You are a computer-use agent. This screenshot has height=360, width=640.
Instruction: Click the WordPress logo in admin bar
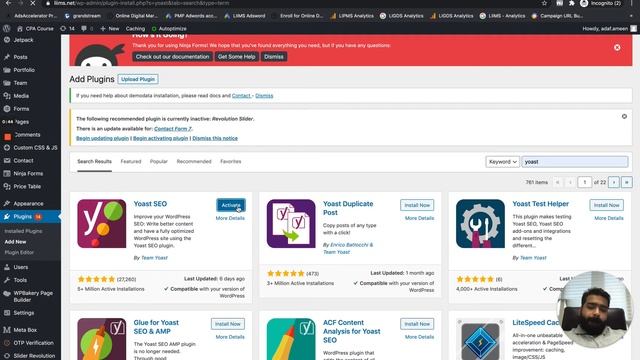pos(7,29)
